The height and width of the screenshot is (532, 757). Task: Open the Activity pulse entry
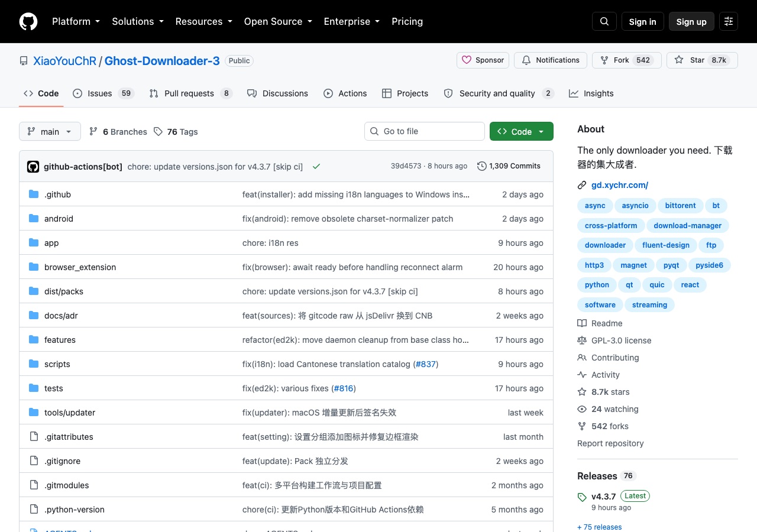(599, 375)
